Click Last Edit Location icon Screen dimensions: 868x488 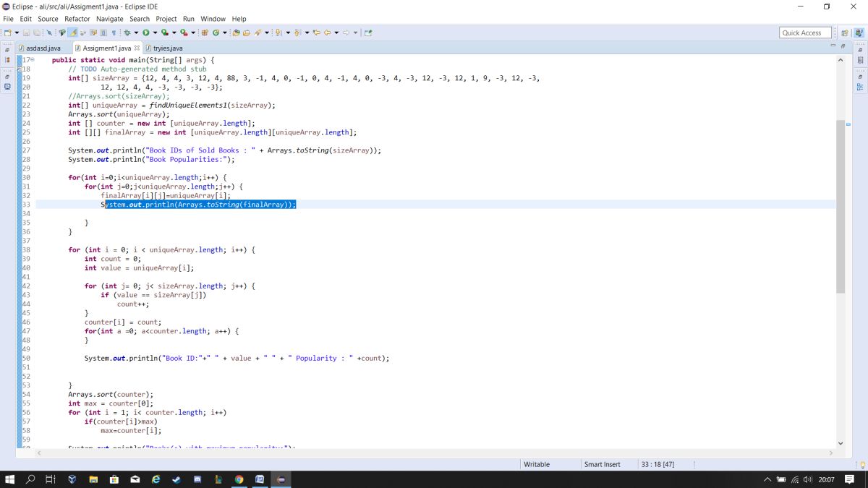click(x=317, y=33)
